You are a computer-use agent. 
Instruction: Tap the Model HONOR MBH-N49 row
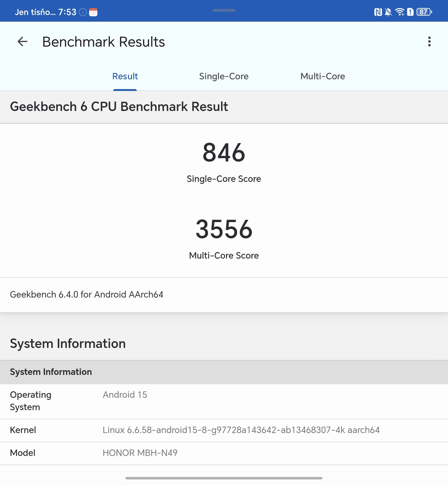(x=140, y=453)
